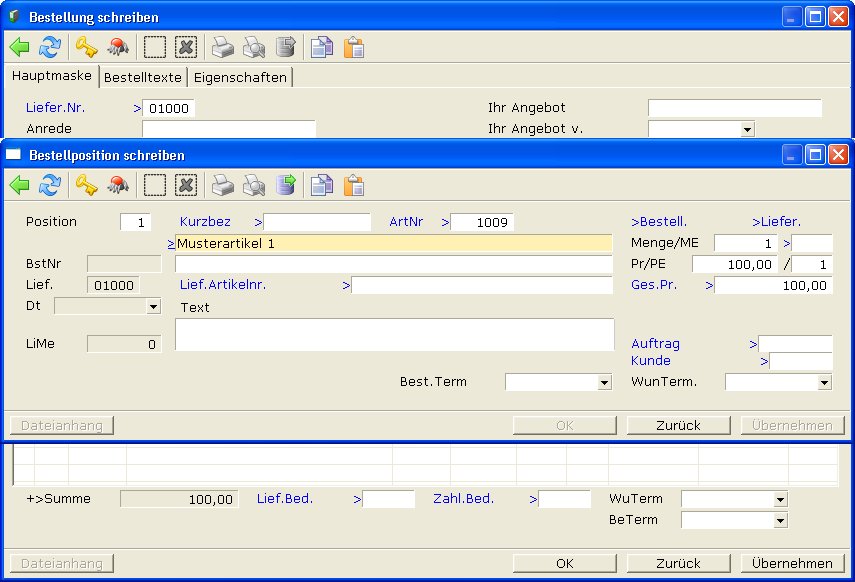Click print preview icon in Bestellposition toolbar
This screenshot has width=855, height=582.
(254, 185)
